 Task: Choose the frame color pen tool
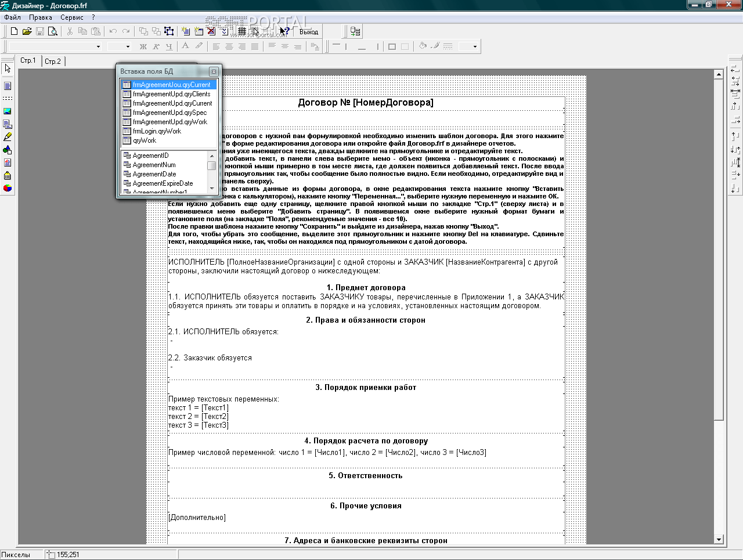click(x=435, y=46)
